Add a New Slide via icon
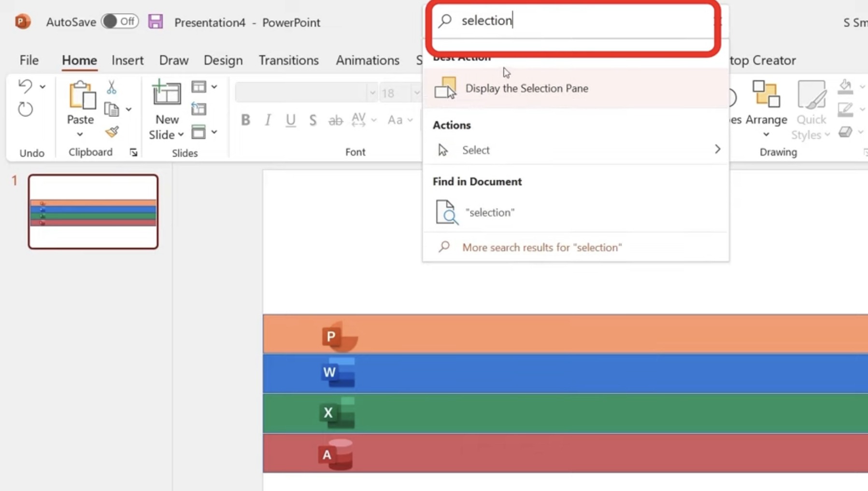Viewport: 868px width, 491px height. pos(167,93)
